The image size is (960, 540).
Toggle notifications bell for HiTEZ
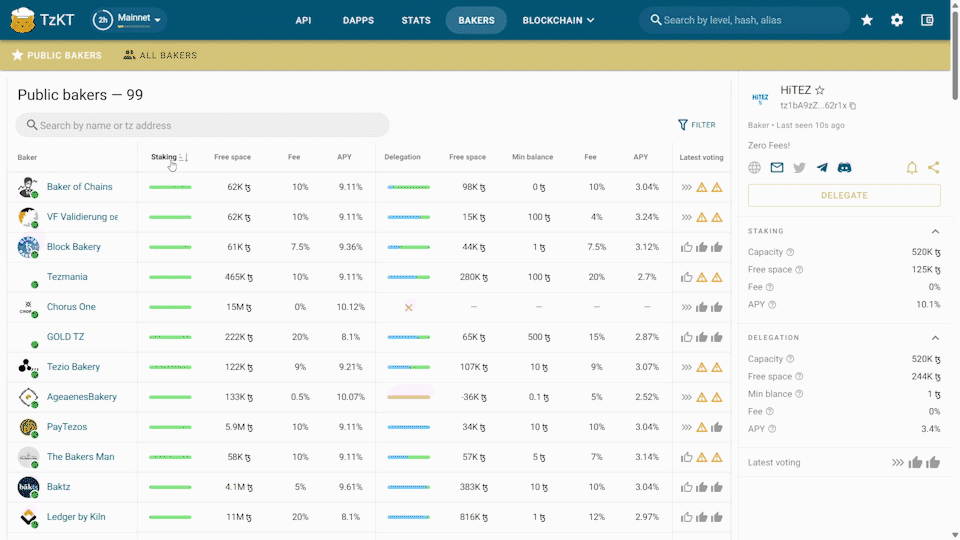coord(912,168)
